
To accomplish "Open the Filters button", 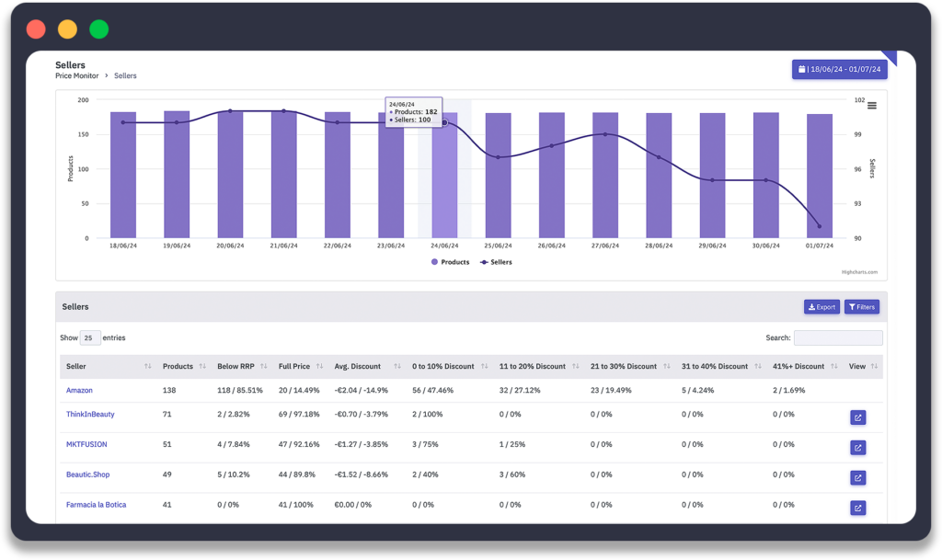I will [862, 307].
